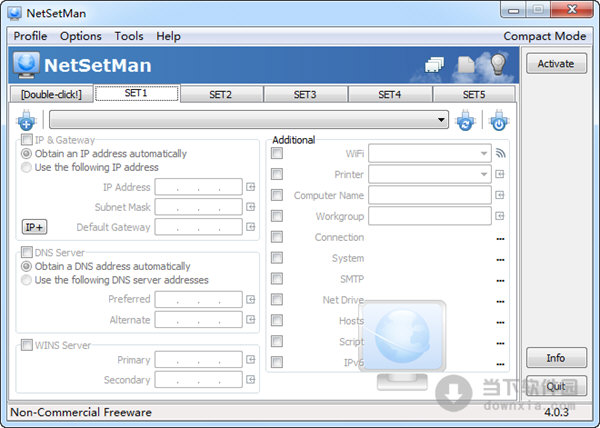Click the Activate button
Viewport: 600px width, 428px height.
click(x=556, y=63)
